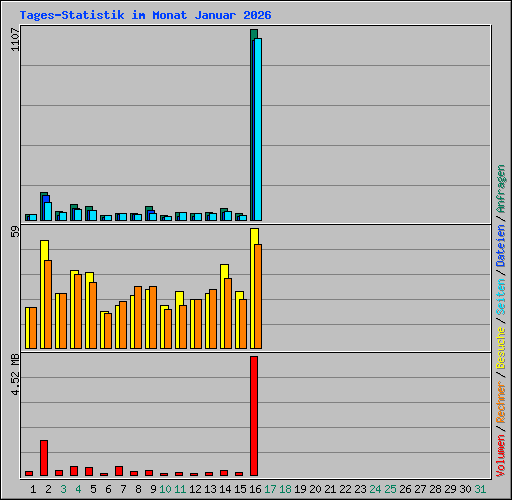Viewport: 512px width, 500px height.
Task: Click day 22 on the x-axis
Action: point(346,489)
